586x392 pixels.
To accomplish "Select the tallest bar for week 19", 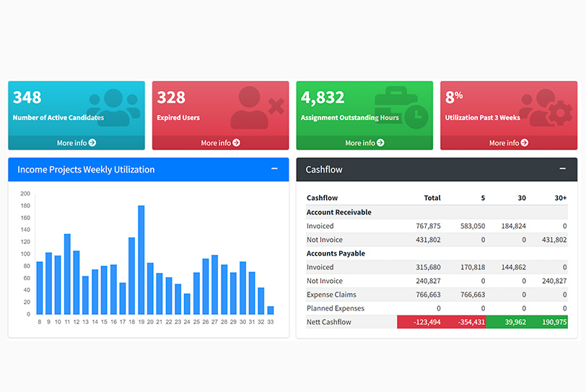I will (x=141, y=260).
